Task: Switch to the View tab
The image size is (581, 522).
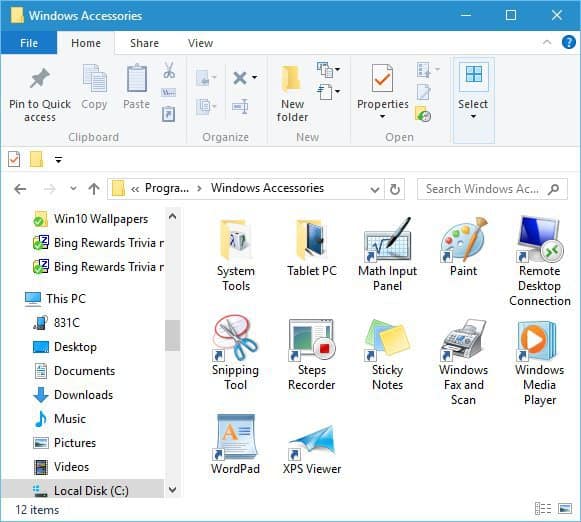Action: click(x=200, y=43)
